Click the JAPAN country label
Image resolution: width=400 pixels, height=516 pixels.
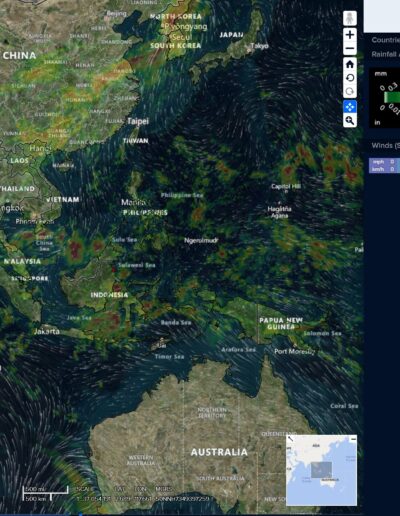click(x=231, y=35)
